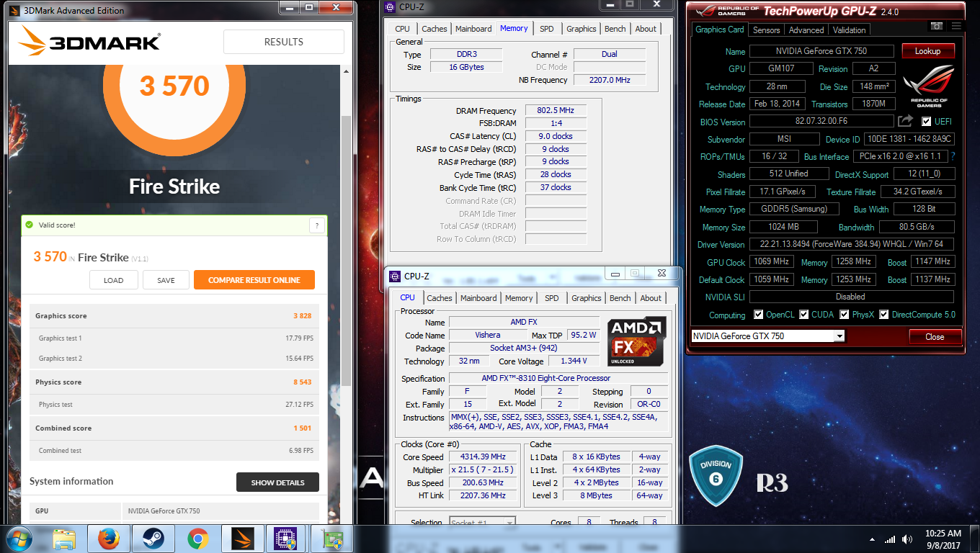Screen dimensions: 980x553
Task: Click the volume speaker tray icon
Action: tap(906, 539)
